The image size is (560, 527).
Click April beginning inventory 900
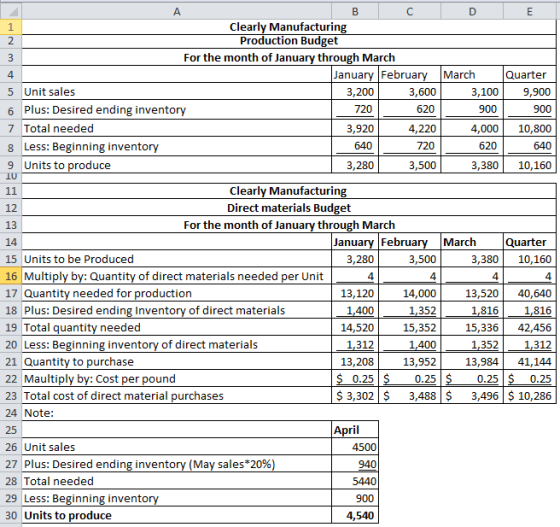pyautogui.click(x=365, y=498)
